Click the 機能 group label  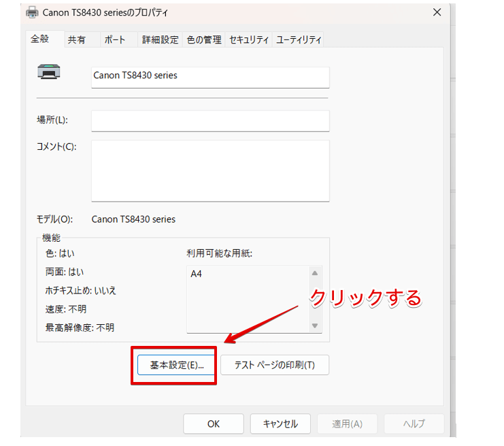point(52,238)
